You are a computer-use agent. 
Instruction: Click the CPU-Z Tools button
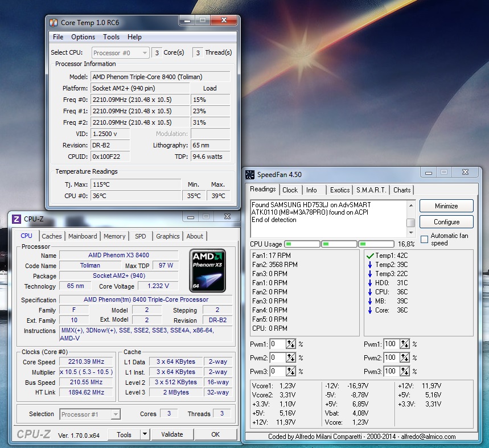click(124, 434)
